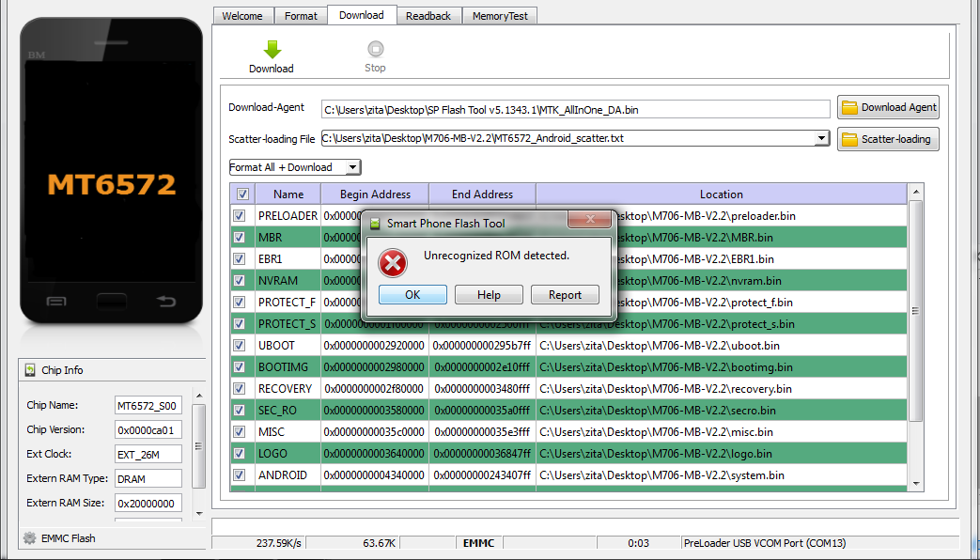
Task: Click the End Address column header
Action: pyautogui.click(x=483, y=194)
